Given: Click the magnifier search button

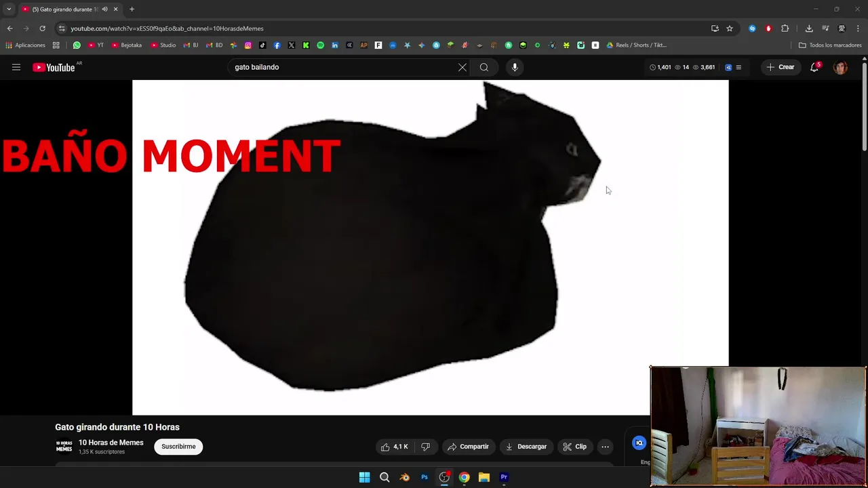Looking at the screenshot, I should pyautogui.click(x=484, y=67).
